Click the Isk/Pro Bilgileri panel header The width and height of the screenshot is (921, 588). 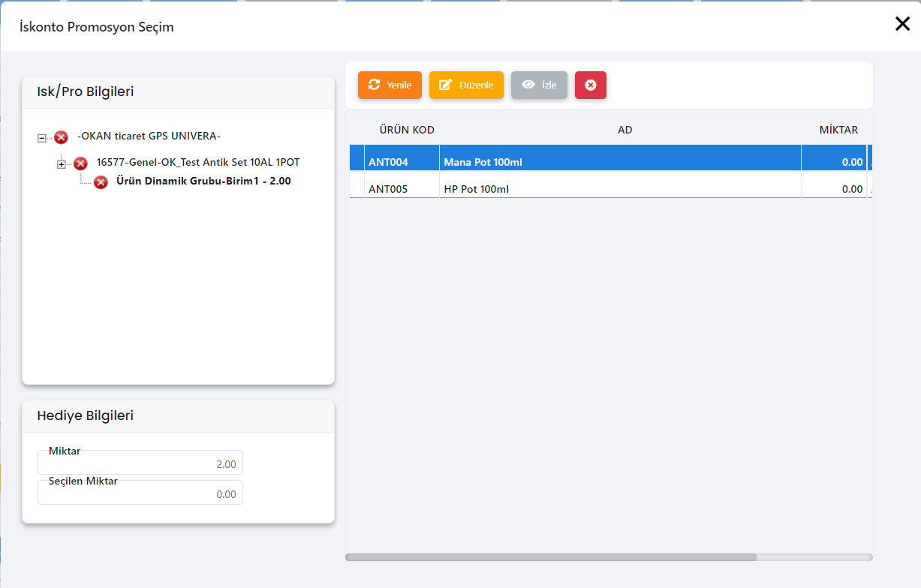point(178,92)
